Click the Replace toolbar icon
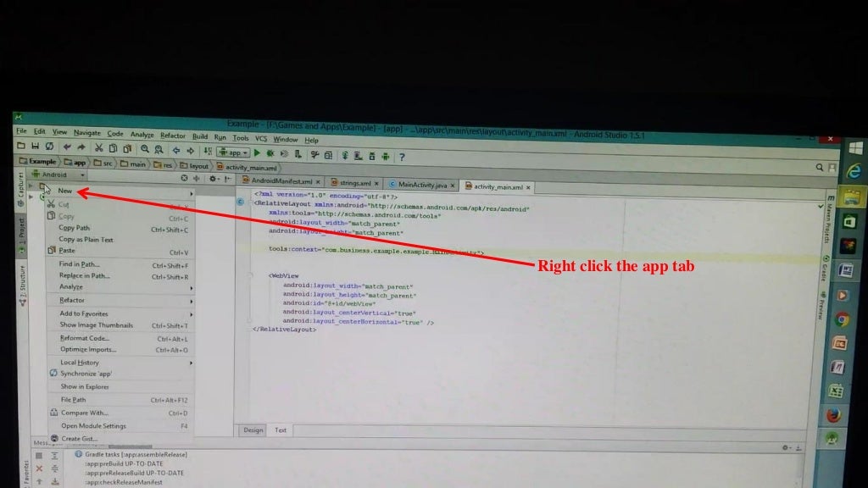Image resolution: width=868 pixels, height=488 pixels. (x=159, y=149)
